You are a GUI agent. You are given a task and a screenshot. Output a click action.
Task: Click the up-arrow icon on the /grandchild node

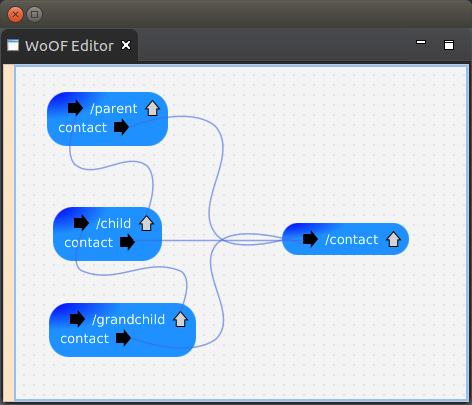click(180, 319)
